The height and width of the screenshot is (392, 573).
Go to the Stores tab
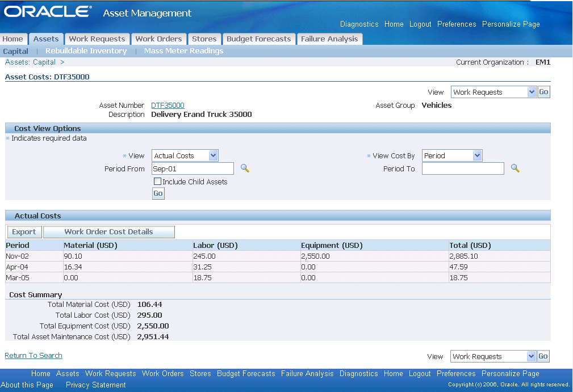(204, 39)
